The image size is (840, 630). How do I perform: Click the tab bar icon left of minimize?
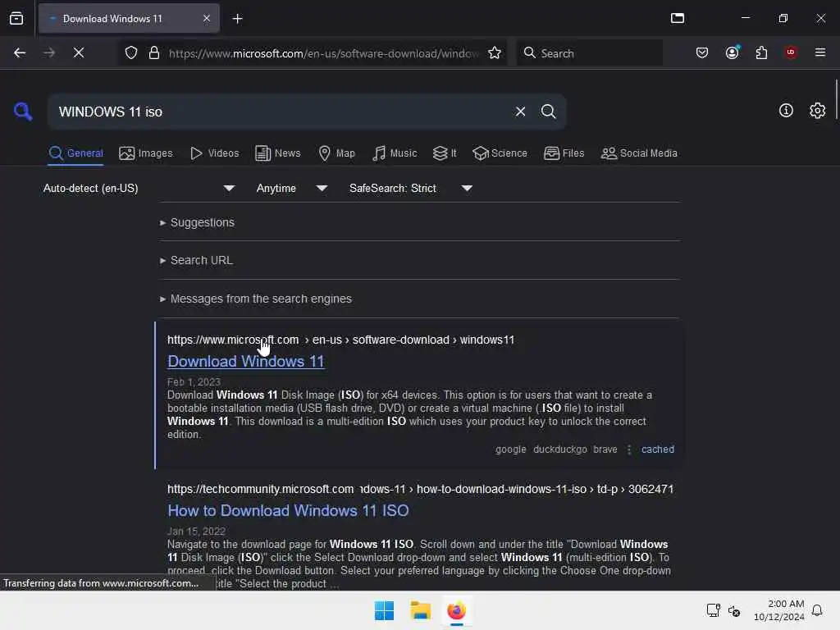click(x=678, y=18)
